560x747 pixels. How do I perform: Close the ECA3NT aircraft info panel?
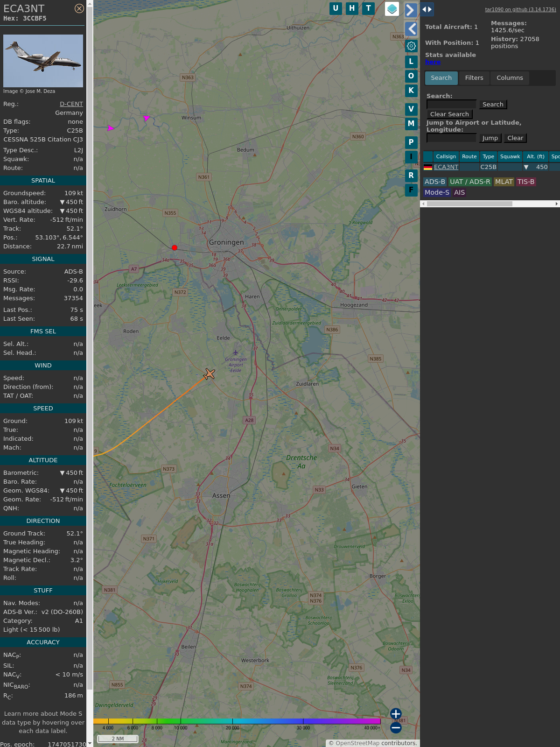click(79, 8)
